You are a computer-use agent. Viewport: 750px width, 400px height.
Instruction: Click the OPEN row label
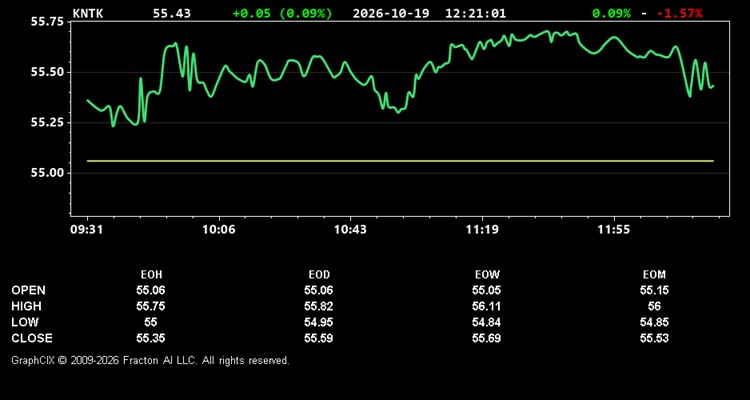[29, 290]
